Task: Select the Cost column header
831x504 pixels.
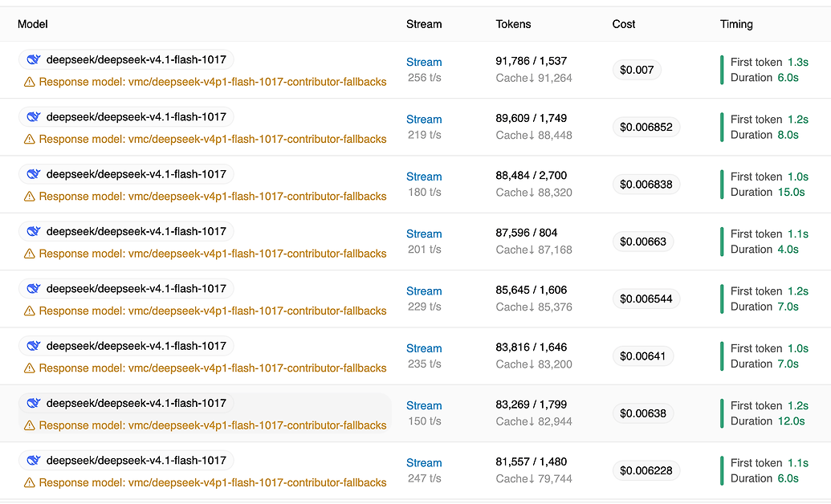Action: click(624, 24)
